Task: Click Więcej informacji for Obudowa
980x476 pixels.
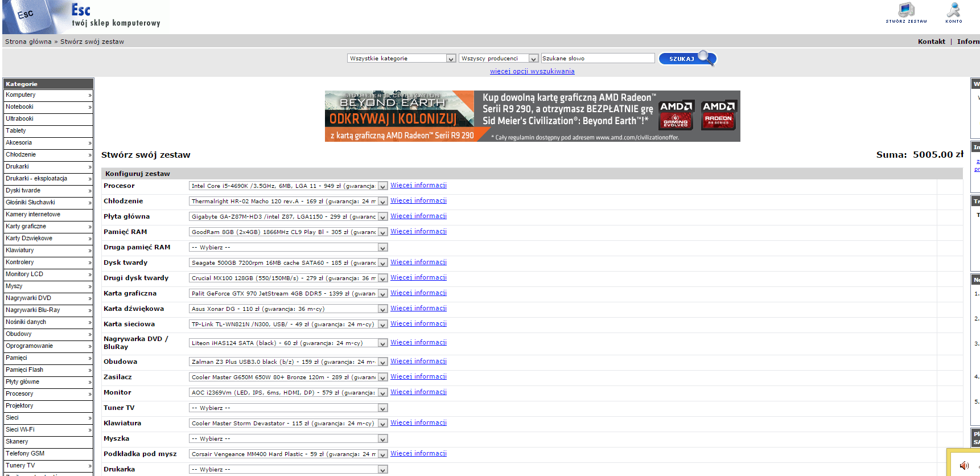Action: 418,361
